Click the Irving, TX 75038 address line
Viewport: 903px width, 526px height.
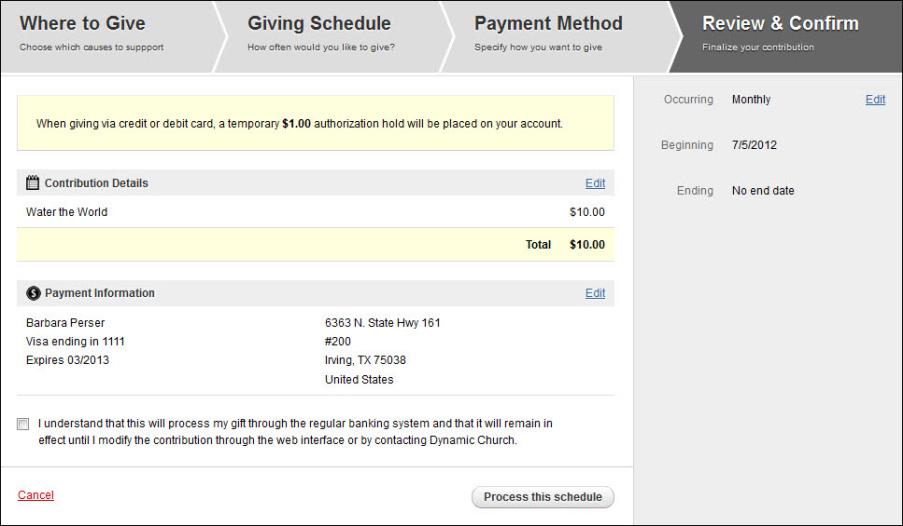click(365, 360)
